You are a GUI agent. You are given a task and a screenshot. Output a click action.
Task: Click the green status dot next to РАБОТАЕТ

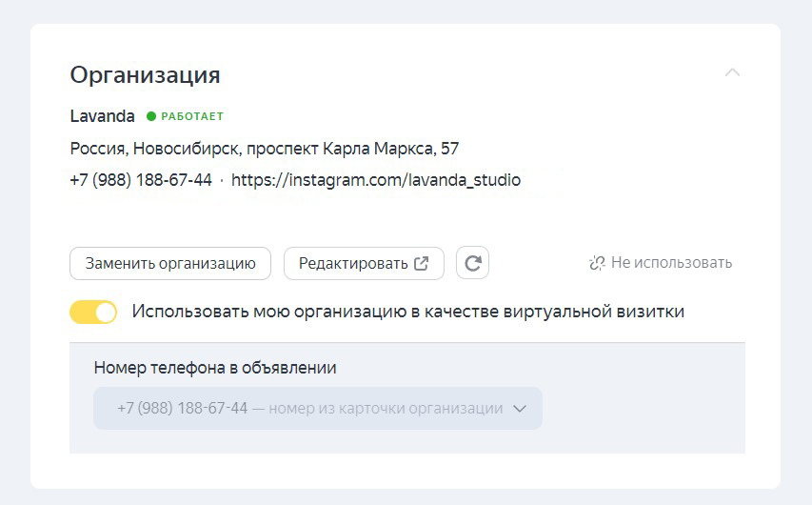pos(151,116)
